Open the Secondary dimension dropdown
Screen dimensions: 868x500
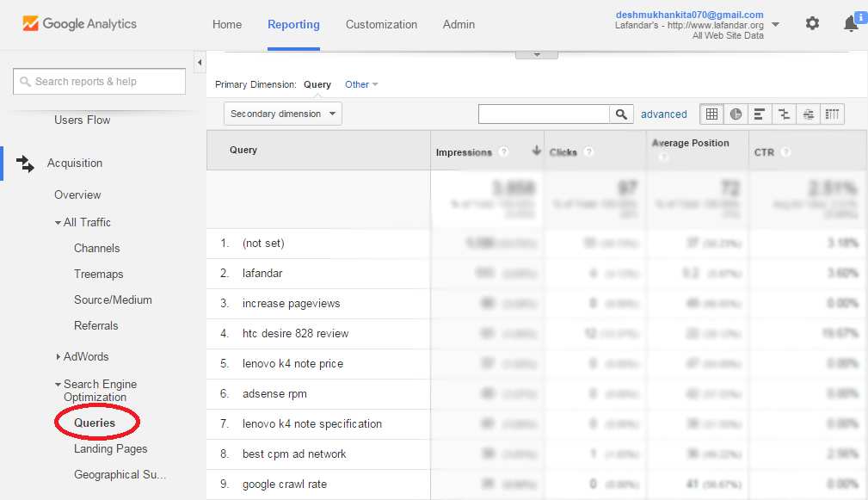282,114
